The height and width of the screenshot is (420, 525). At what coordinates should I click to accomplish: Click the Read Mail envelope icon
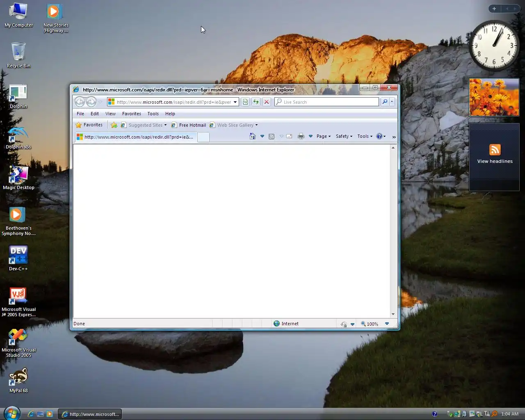coord(289,136)
